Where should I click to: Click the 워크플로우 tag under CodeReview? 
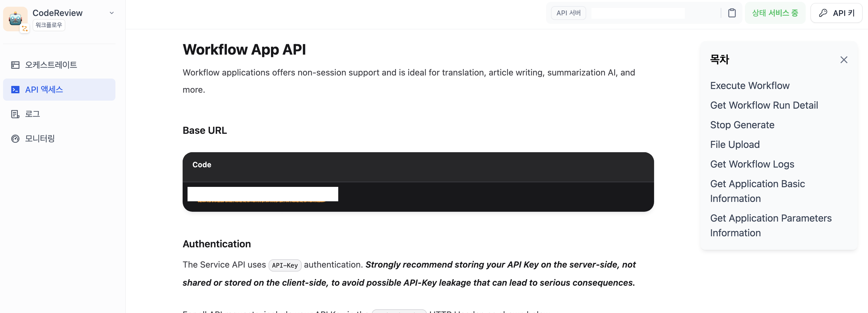click(x=49, y=25)
